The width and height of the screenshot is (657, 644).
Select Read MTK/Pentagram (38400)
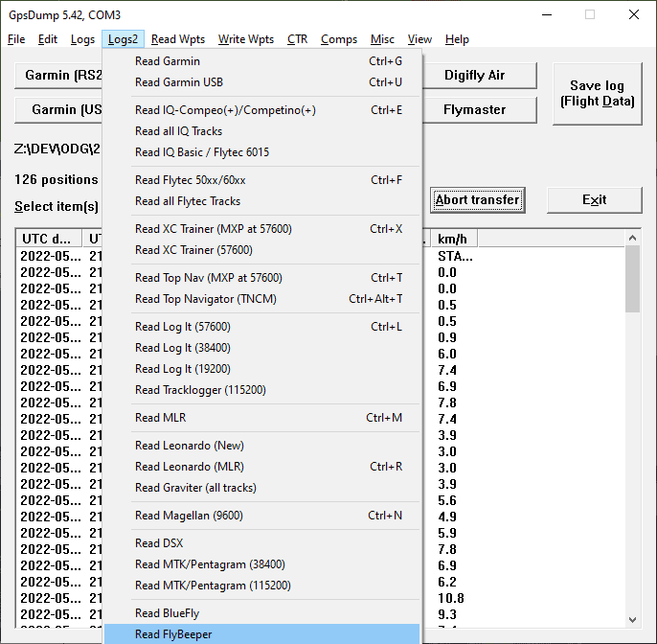point(261,564)
